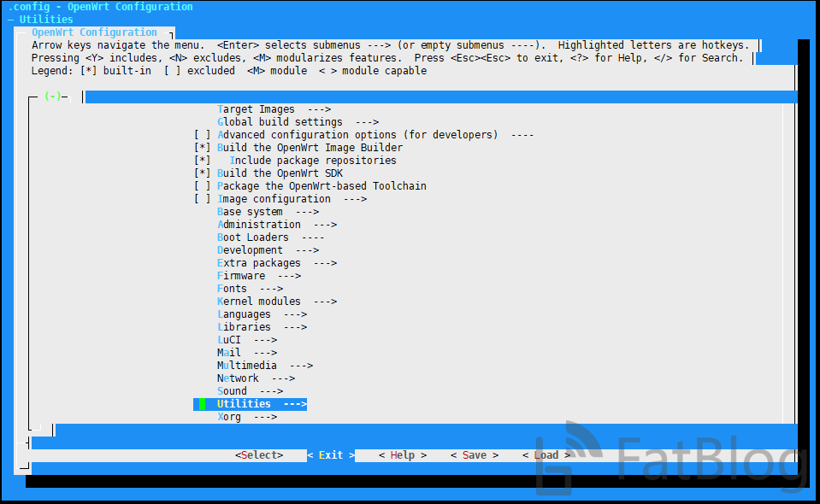This screenshot has height=504, width=820.
Task: Select the LuCI menu entry
Action: 247,340
